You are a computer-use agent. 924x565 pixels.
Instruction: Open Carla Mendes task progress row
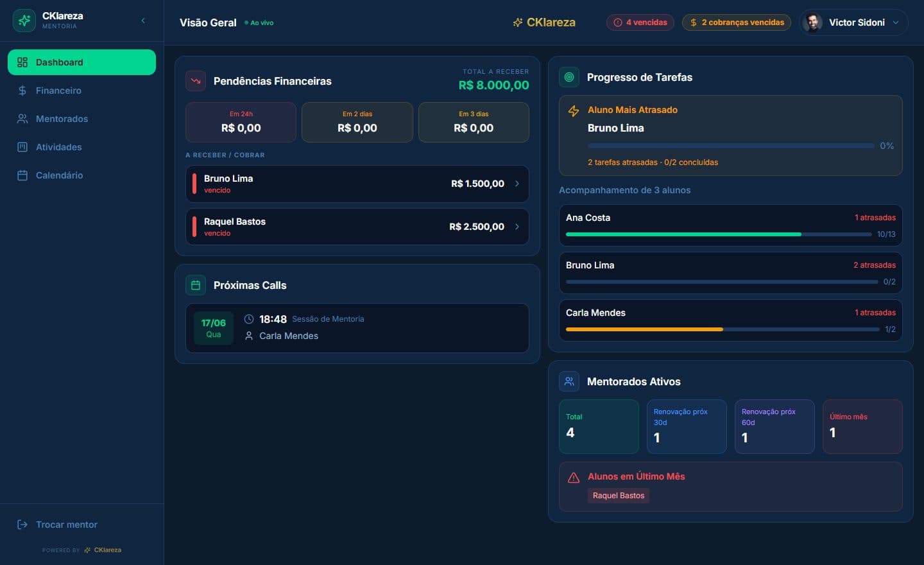click(x=731, y=320)
